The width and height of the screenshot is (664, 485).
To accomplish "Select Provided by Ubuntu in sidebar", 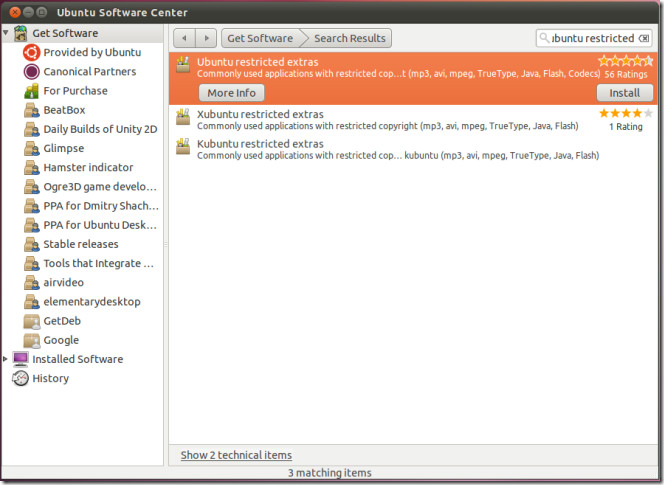I will tap(92, 53).
